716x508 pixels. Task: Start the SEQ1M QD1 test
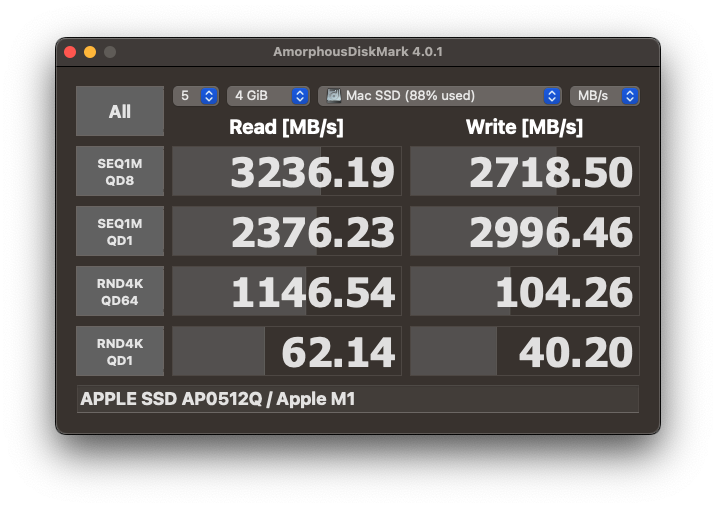[120, 231]
